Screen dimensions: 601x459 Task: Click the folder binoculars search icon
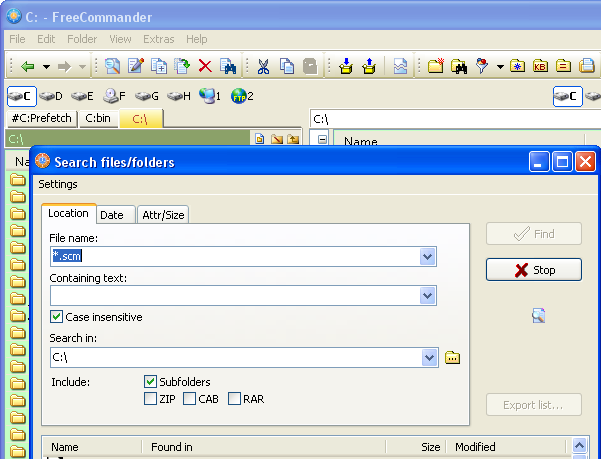point(459,66)
